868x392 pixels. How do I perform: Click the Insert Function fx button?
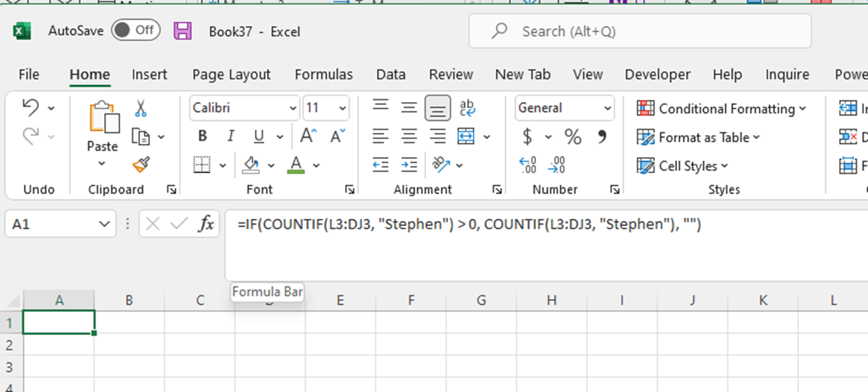click(206, 224)
